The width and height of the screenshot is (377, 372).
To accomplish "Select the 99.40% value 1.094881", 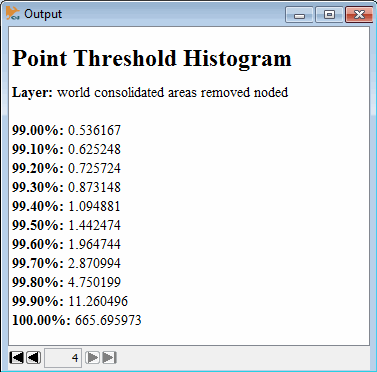I will click(94, 206).
